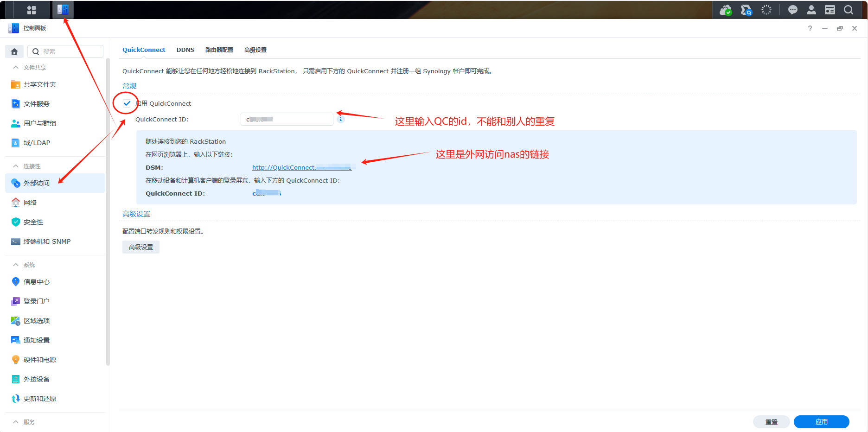
Task: Collapse the 连接性 section
Action: [16, 166]
